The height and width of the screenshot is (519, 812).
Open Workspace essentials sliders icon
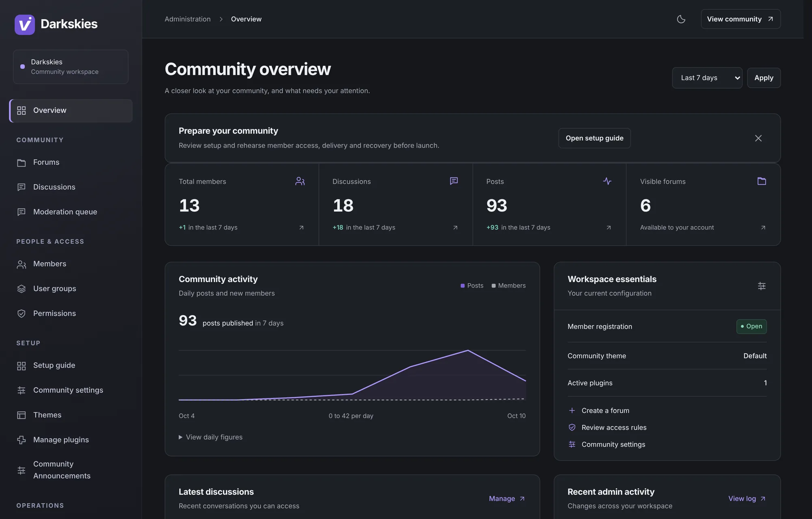(762, 286)
